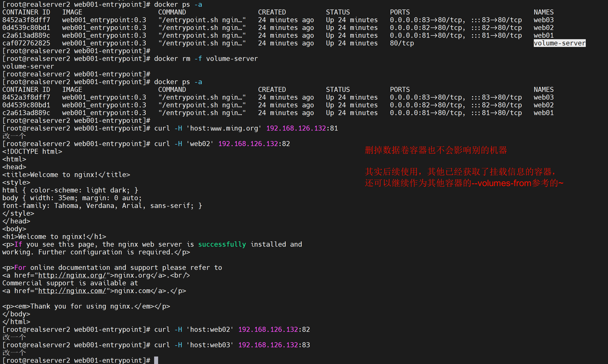
Task: Click the 'docker rm -f volume-server' command
Action: (206, 59)
